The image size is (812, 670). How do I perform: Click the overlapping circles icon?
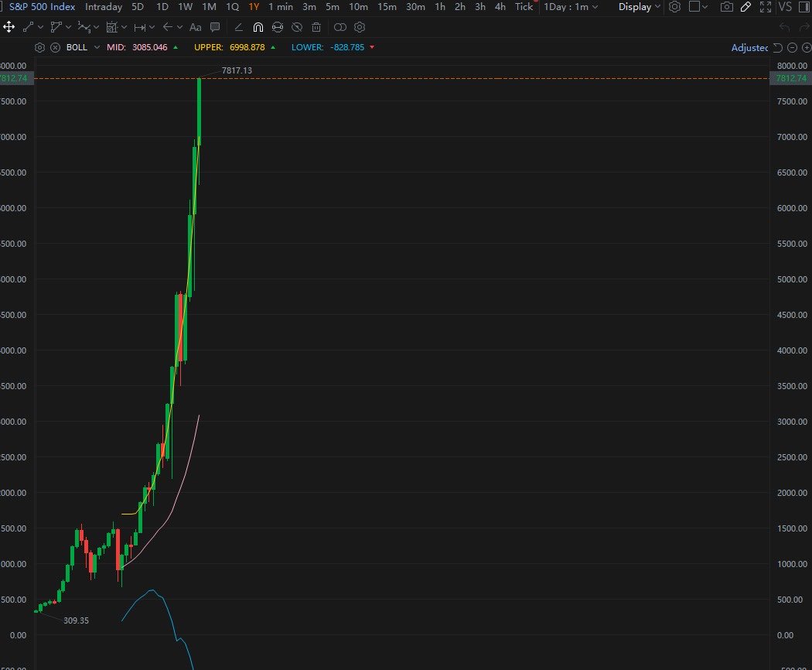click(340, 27)
